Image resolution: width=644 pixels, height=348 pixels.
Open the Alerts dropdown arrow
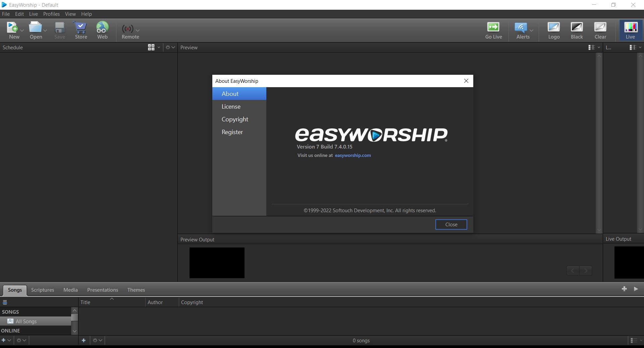point(531,31)
